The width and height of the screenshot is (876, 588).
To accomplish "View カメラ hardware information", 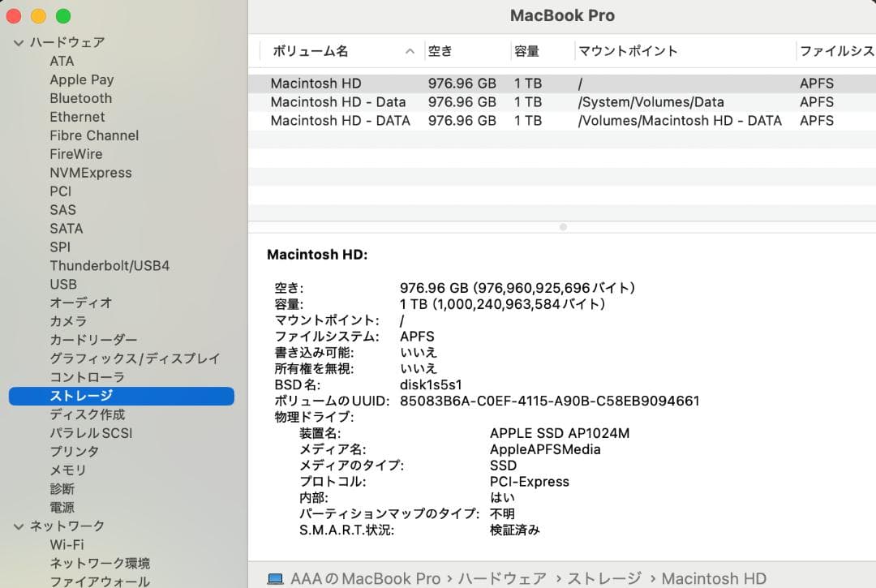I will coord(67,321).
